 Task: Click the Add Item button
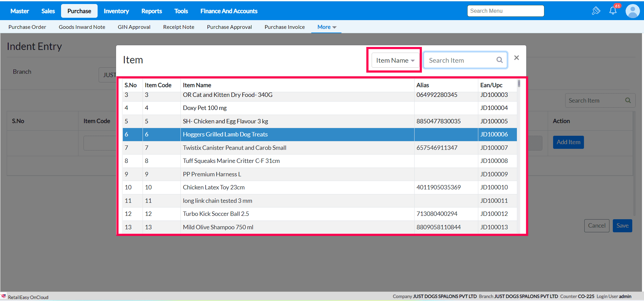(568, 142)
